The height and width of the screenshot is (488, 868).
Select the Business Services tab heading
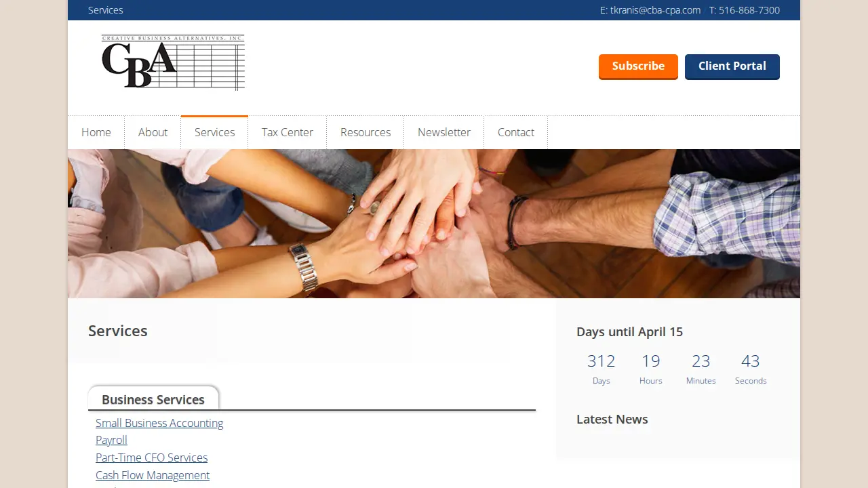(153, 399)
